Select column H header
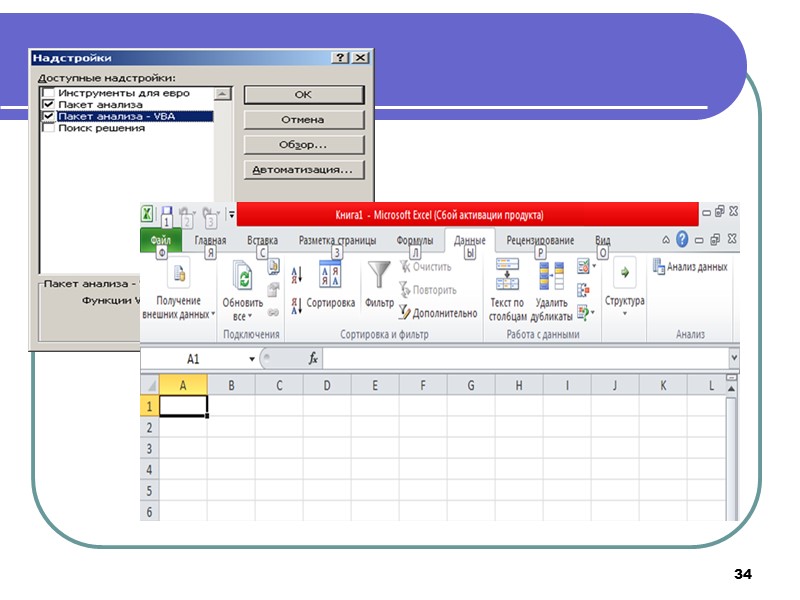The width and height of the screenshot is (800, 600). point(519,385)
